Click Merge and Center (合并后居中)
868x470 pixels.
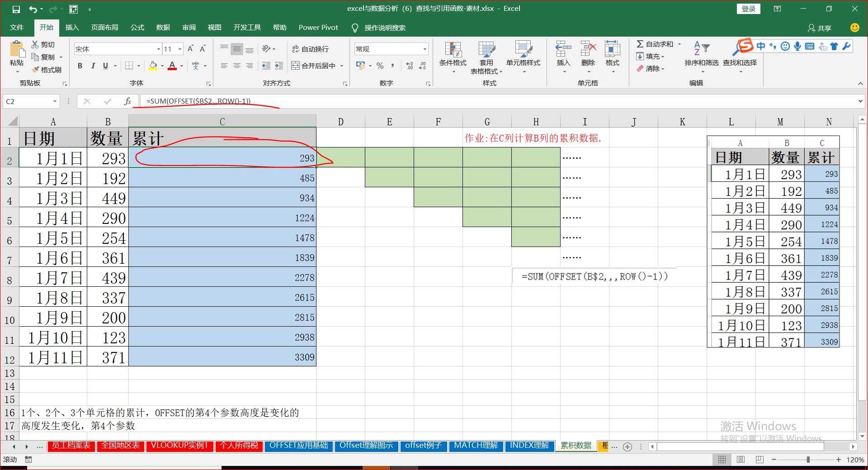313,66
